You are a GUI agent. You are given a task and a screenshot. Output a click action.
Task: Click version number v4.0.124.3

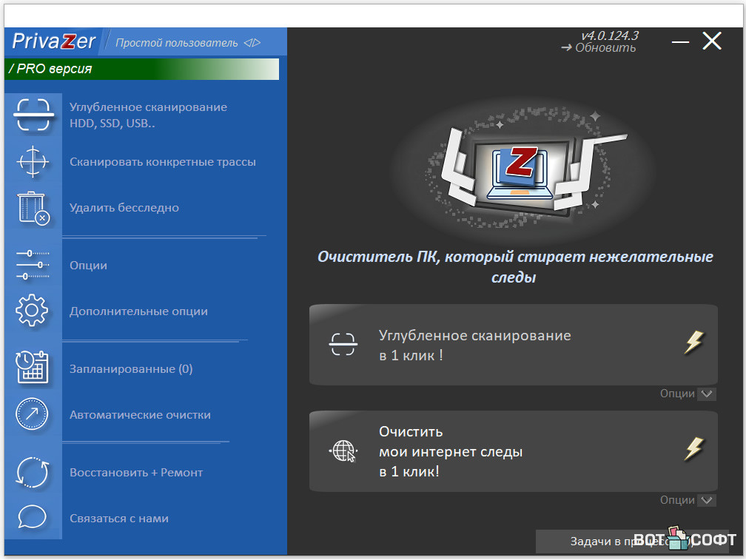tap(610, 36)
